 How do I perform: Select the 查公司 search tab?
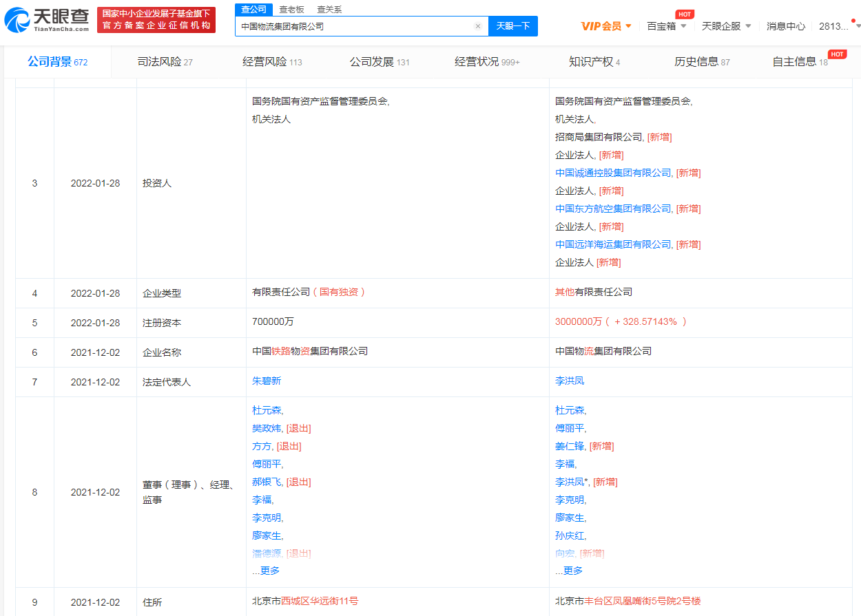coord(253,9)
